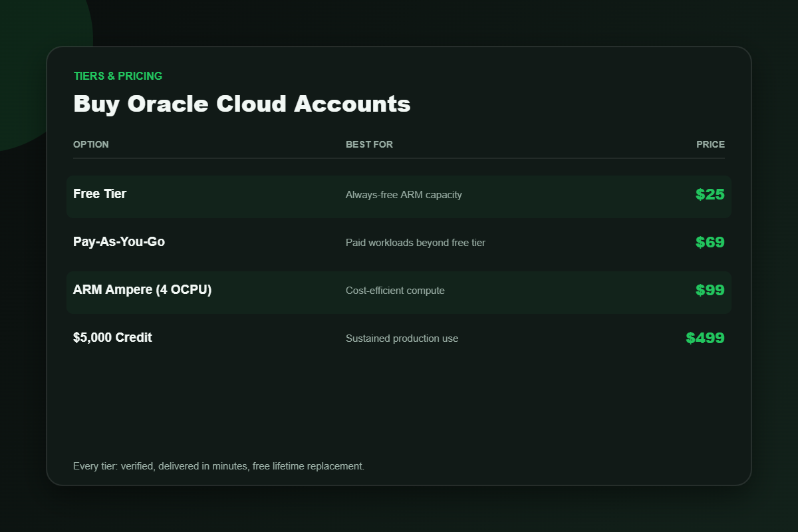Click the 'Every tier: verified' footer note
The image size is (798, 532).
219,466
